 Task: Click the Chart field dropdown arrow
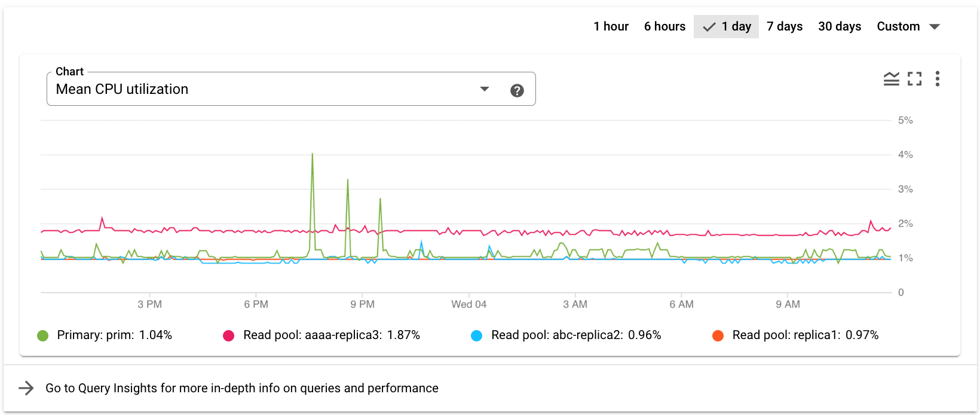coord(484,89)
